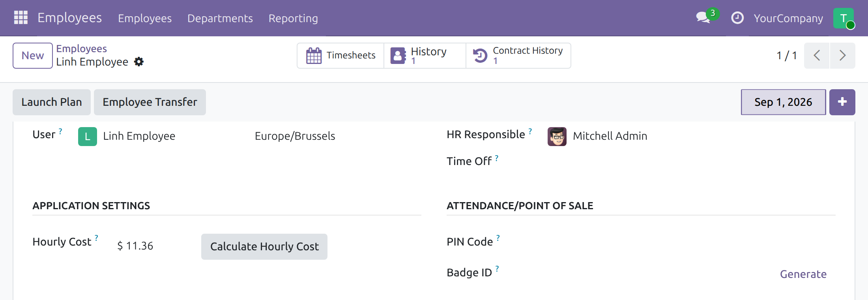The width and height of the screenshot is (868, 300).
Task: Click the 1 / 1 pager counter
Action: (787, 56)
